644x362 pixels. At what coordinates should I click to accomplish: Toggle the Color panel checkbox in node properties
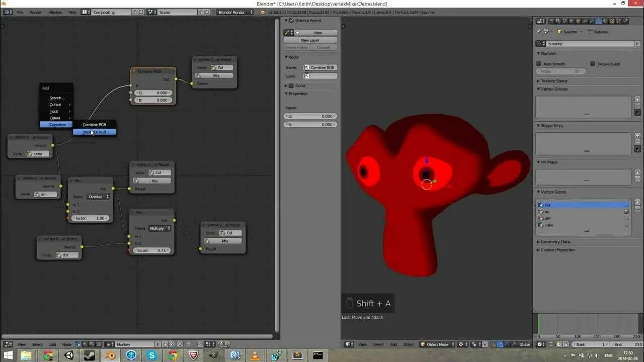pos(291,85)
